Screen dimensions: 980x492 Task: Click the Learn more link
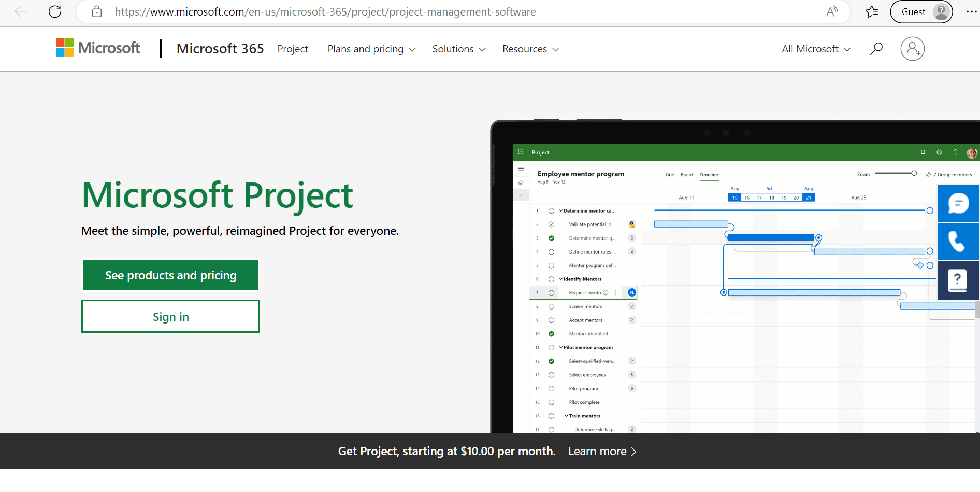[602, 451]
